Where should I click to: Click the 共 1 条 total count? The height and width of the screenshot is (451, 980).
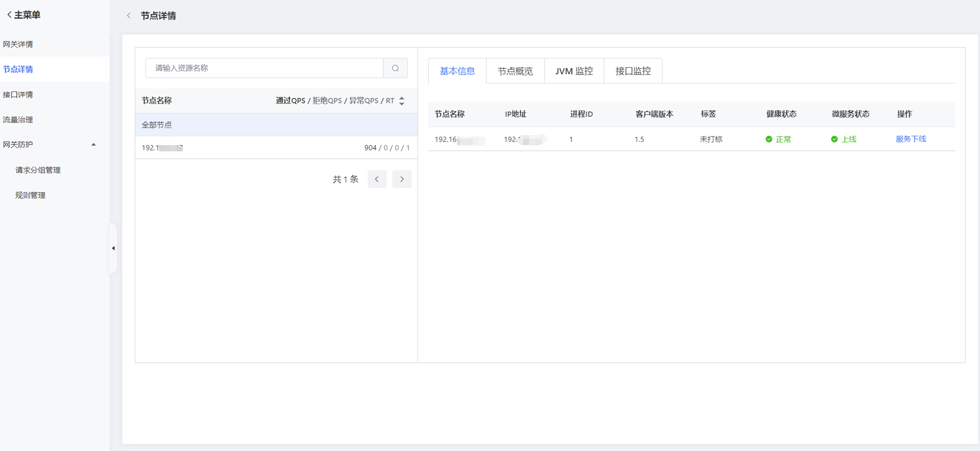[345, 179]
